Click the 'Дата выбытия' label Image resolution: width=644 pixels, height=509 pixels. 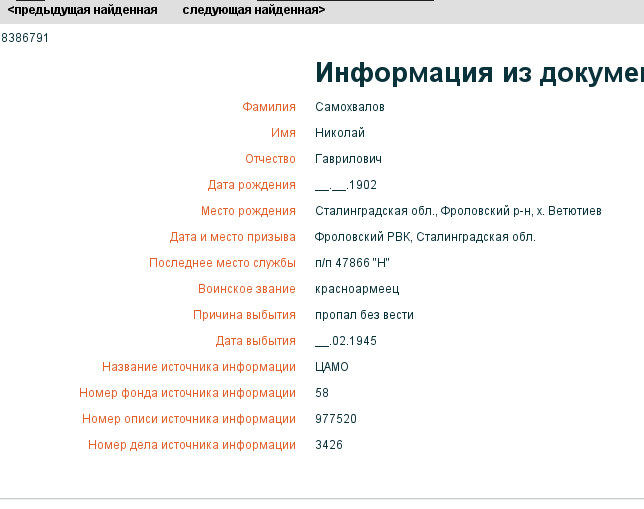tap(256, 341)
